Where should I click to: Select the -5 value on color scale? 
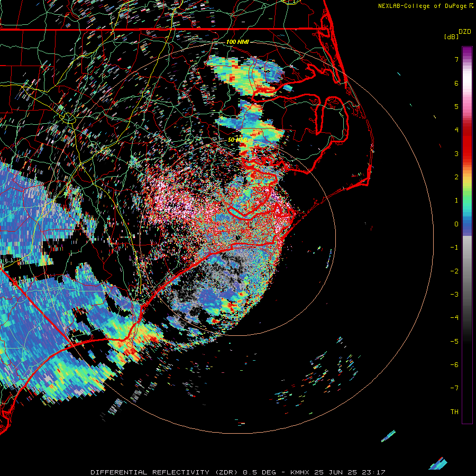(454, 342)
